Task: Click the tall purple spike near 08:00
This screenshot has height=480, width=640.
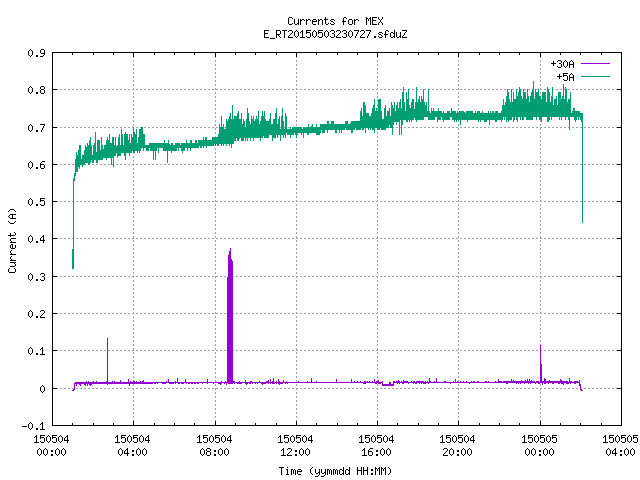Action: [230, 316]
